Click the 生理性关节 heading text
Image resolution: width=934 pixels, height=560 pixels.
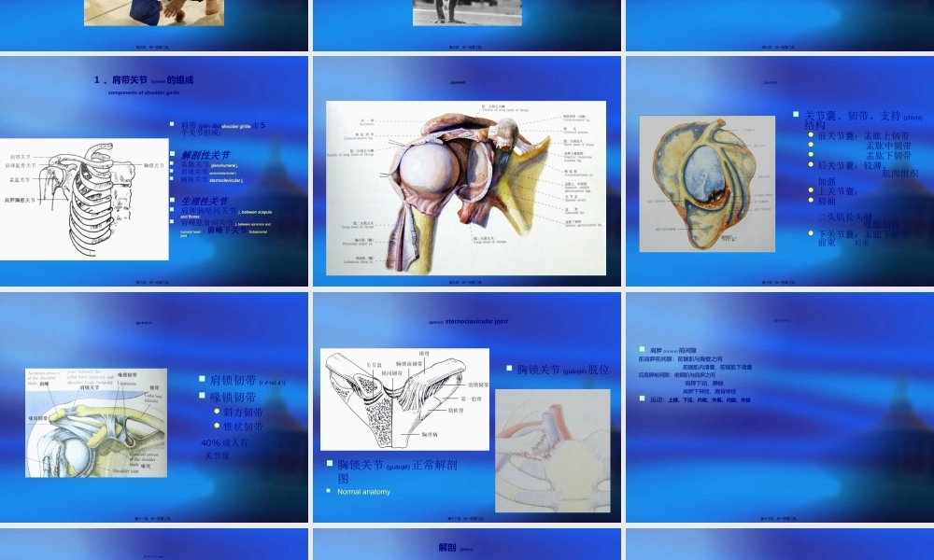point(204,202)
